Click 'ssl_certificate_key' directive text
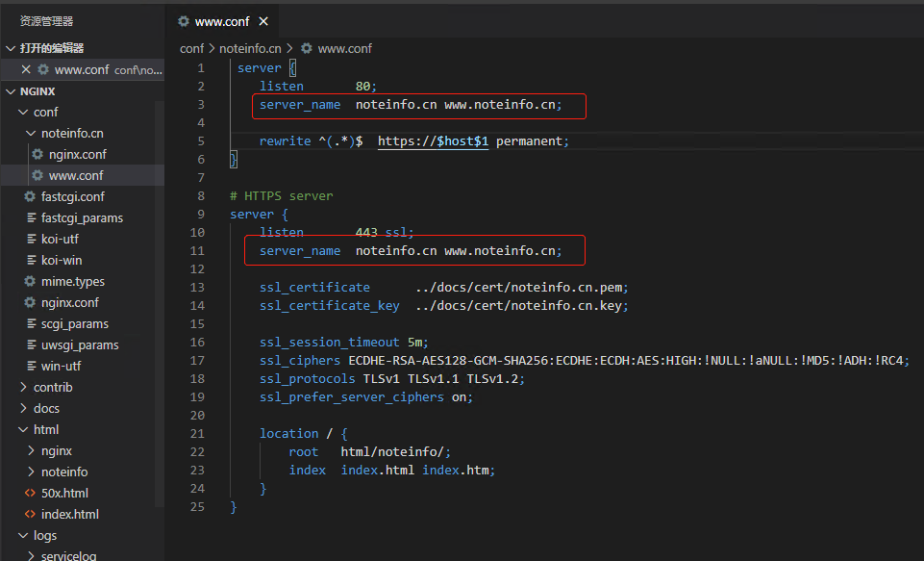Image resolution: width=924 pixels, height=561 pixels. click(x=330, y=306)
